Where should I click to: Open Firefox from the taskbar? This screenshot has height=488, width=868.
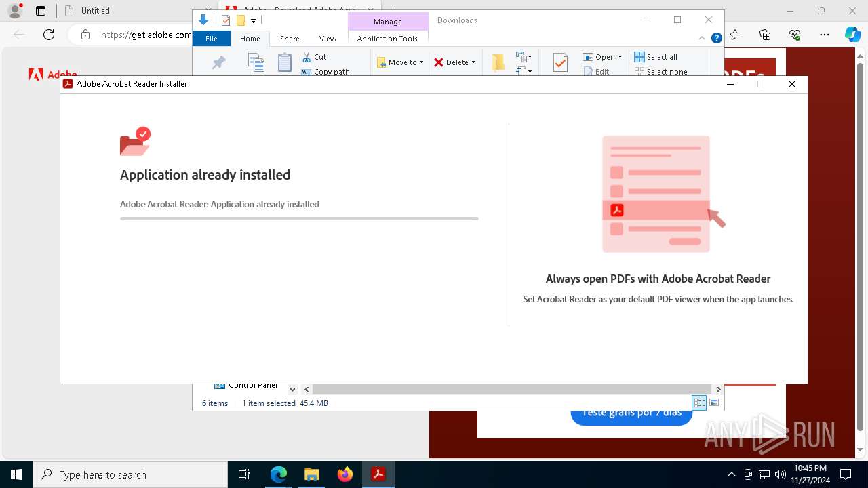click(345, 474)
